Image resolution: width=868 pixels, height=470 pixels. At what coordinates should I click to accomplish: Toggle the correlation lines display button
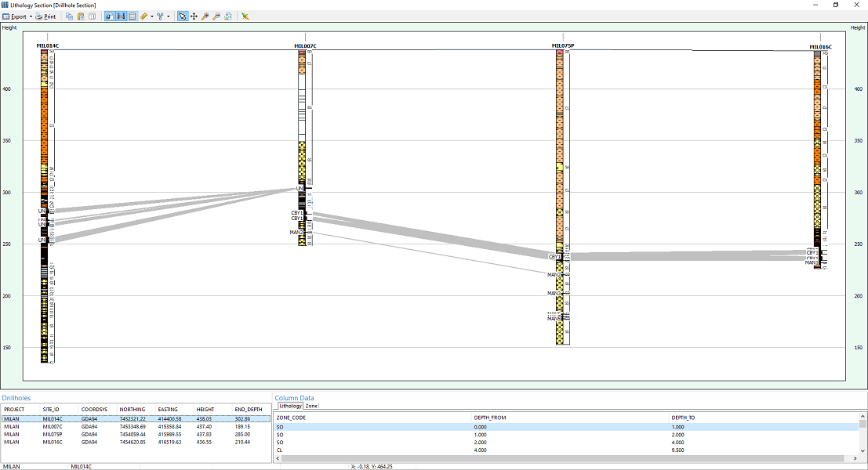tap(121, 16)
